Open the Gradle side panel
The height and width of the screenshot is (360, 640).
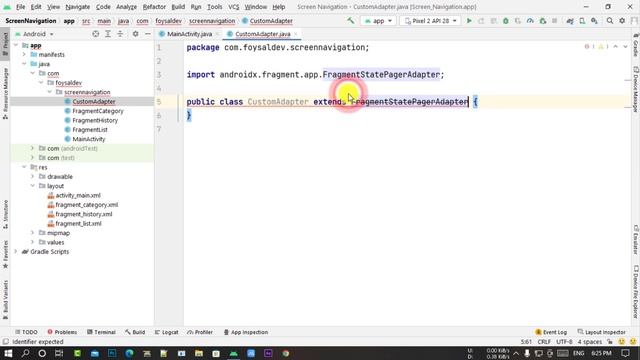(x=636, y=46)
